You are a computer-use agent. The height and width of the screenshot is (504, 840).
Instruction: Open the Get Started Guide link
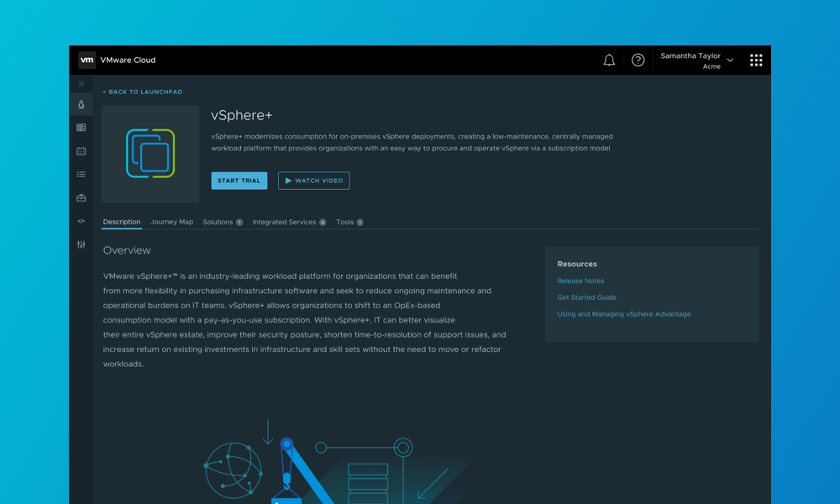[x=586, y=297]
